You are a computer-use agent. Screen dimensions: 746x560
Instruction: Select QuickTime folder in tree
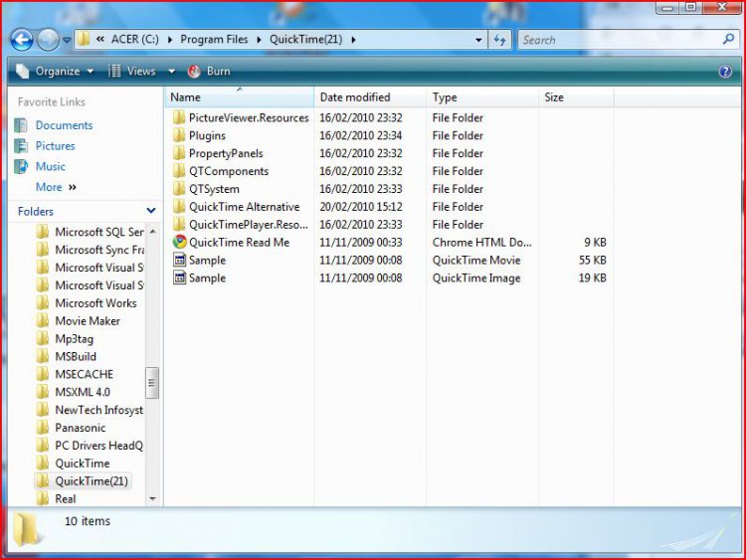click(x=83, y=464)
